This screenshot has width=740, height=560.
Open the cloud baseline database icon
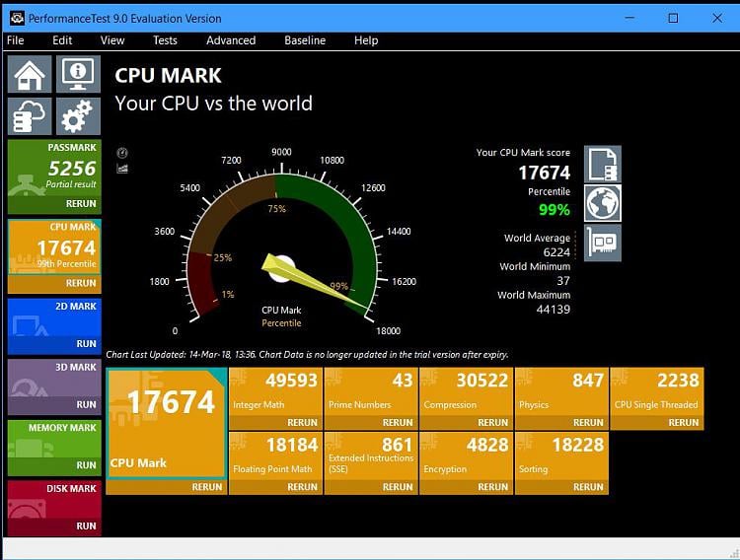click(30, 116)
